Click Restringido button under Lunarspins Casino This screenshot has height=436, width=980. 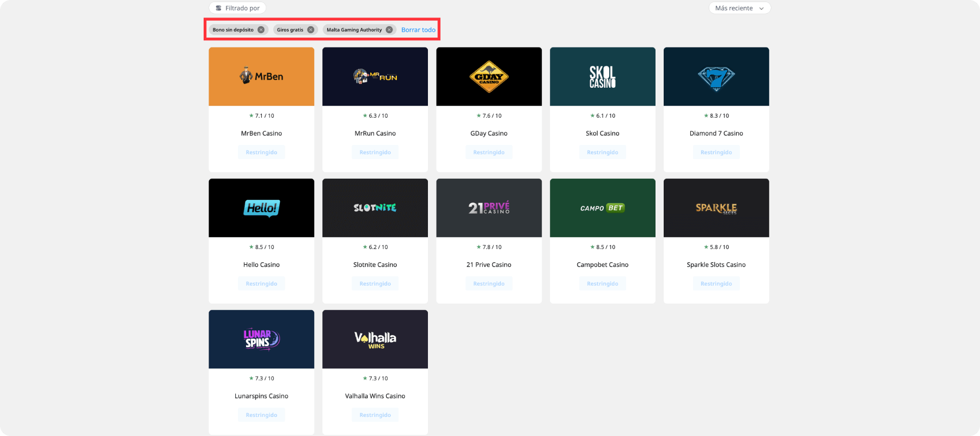(x=261, y=415)
